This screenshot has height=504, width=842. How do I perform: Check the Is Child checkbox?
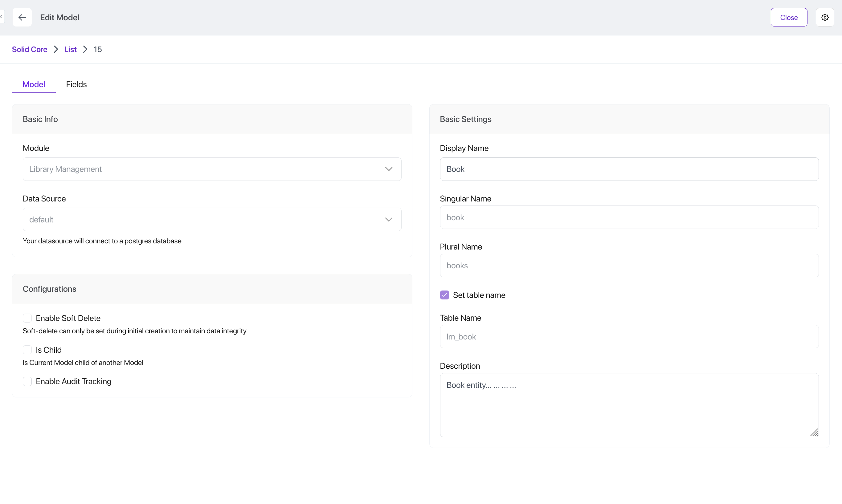coord(27,350)
